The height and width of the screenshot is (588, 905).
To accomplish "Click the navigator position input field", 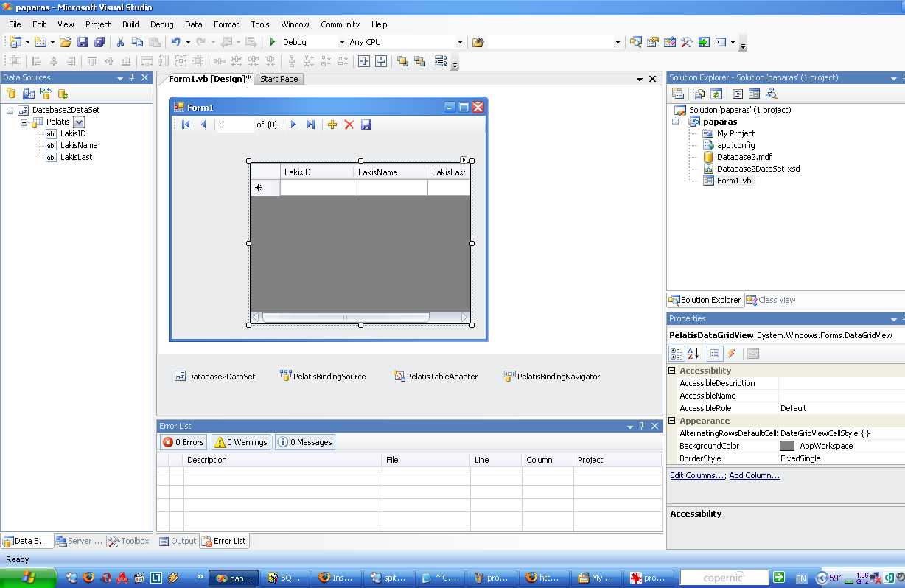I will click(234, 125).
